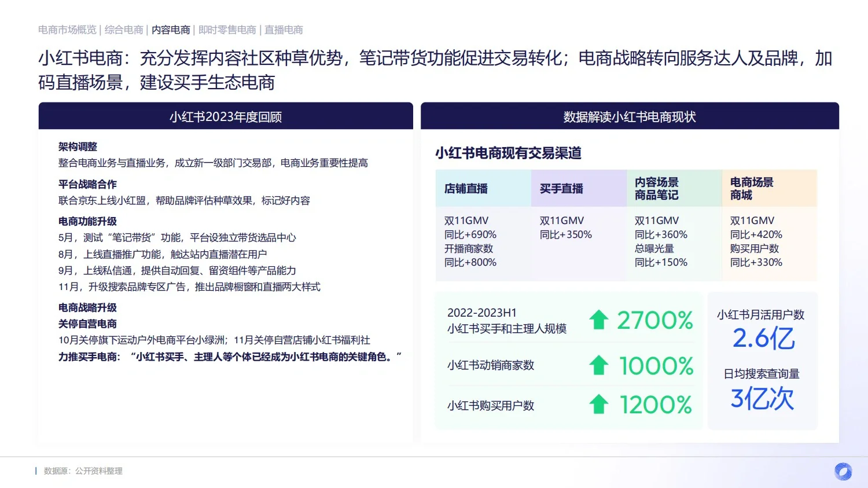Select the 内容场景商品笔记 column header
868x488 pixels.
point(674,189)
